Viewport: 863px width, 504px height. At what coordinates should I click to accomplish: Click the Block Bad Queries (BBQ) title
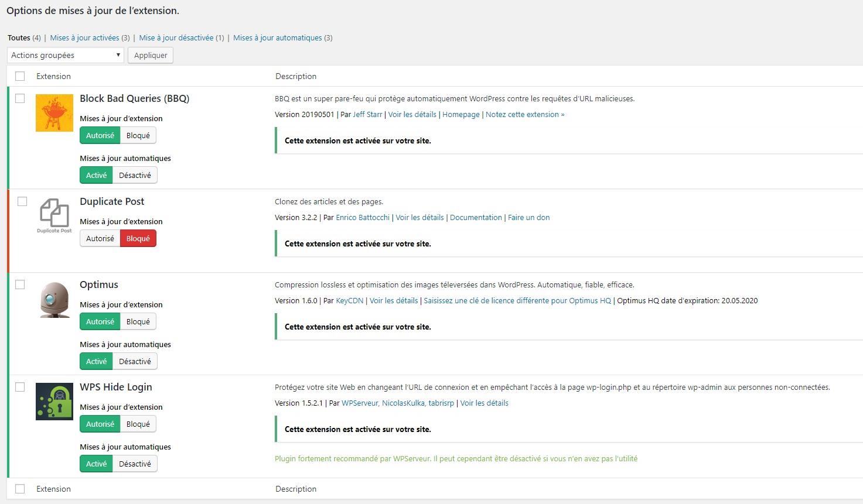coord(135,98)
